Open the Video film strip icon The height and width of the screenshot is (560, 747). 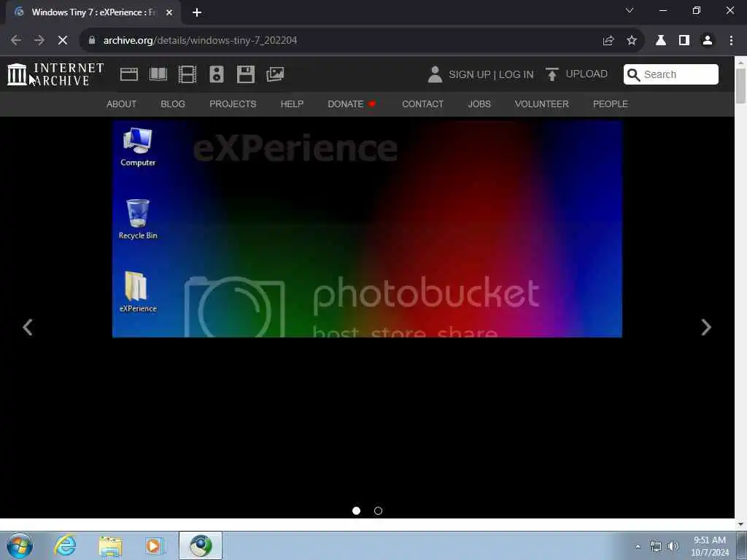coord(187,74)
